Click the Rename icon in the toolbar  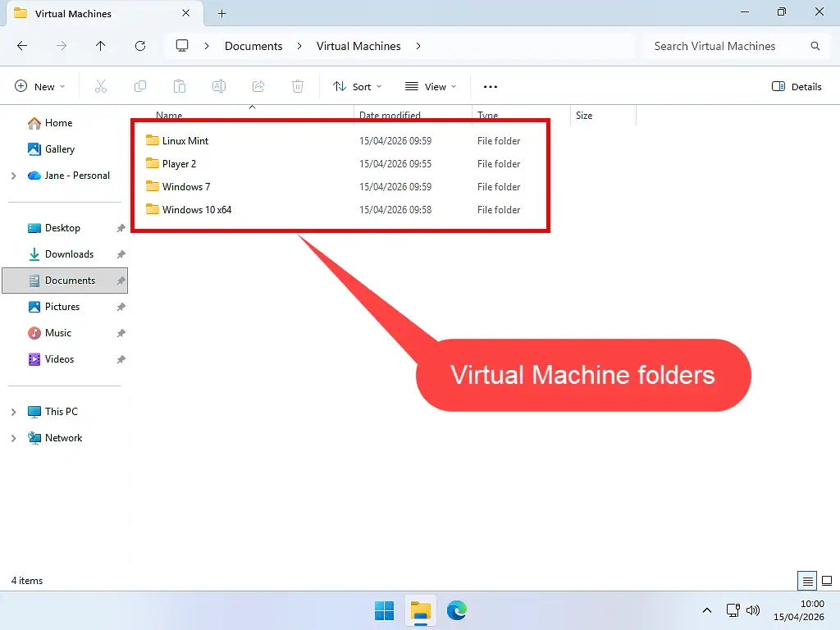pyautogui.click(x=219, y=86)
